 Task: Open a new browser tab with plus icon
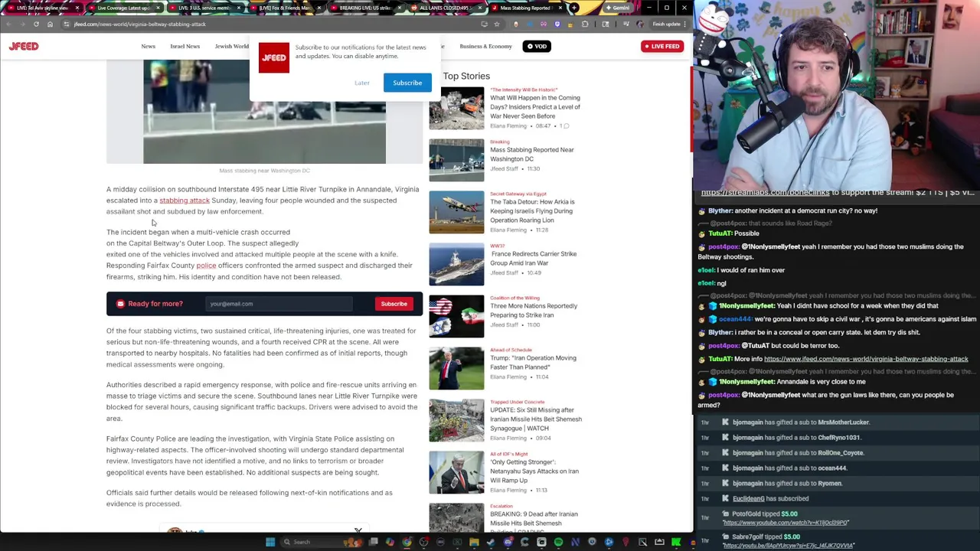pyautogui.click(x=574, y=8)
